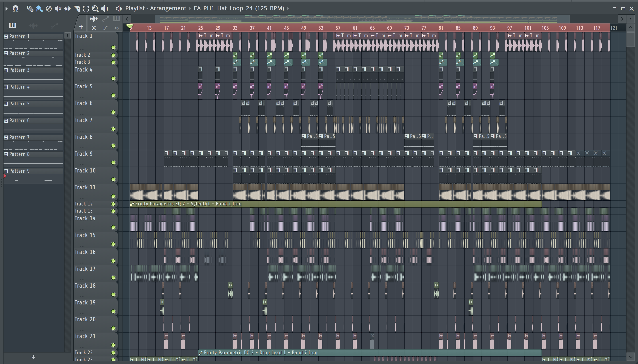Click the vertical scrollbar thumb on the right
Screen dimensions: 638x364
(630, 39)
